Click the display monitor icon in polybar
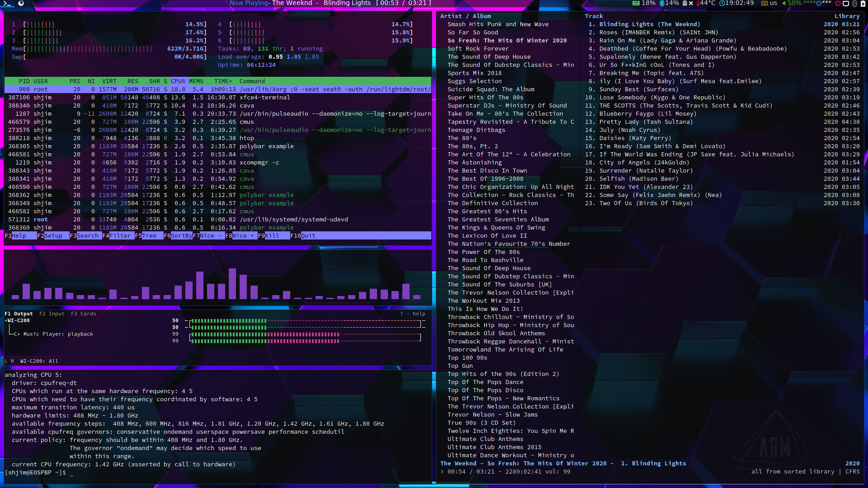 [x=846, y=3]
